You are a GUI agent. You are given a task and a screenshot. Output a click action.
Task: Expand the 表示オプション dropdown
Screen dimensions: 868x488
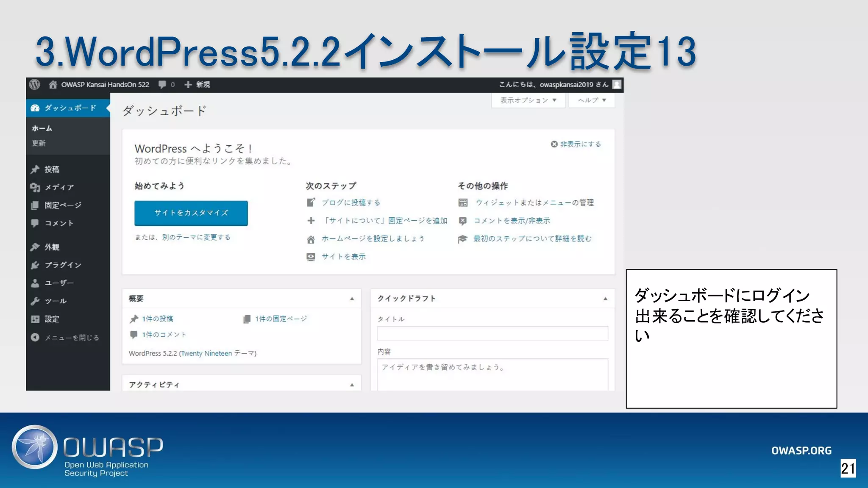(x=528, y=100)
